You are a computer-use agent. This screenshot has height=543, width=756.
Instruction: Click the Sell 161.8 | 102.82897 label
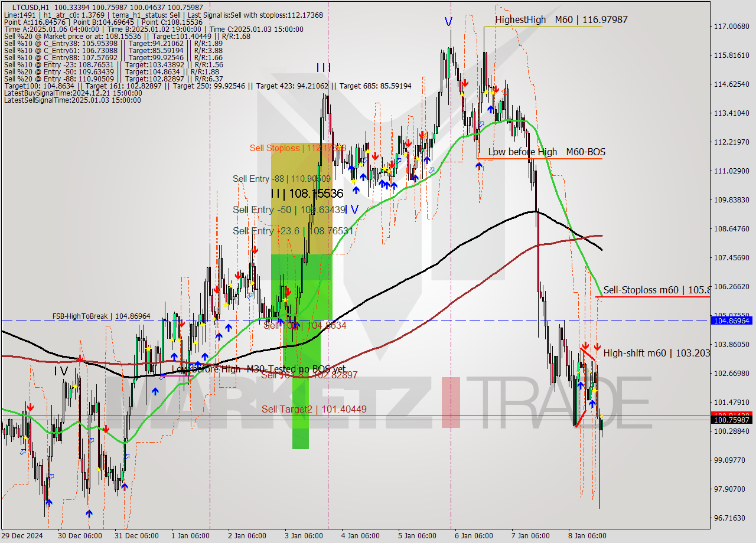(x=309, y=375)
